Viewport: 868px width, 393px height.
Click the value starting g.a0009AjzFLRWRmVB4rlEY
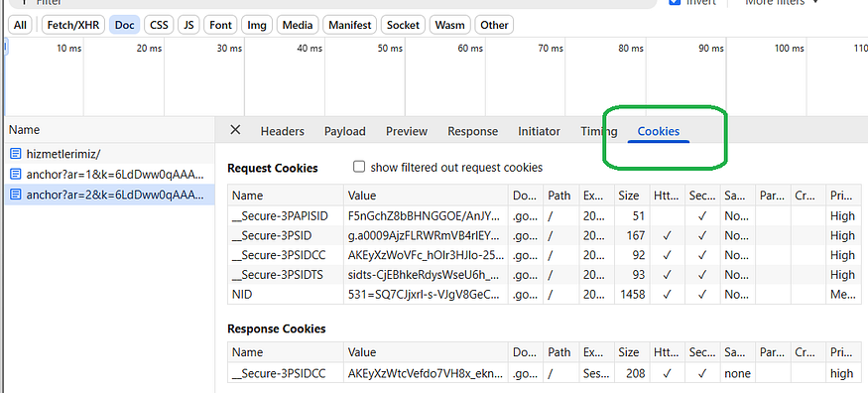(427, 235)
